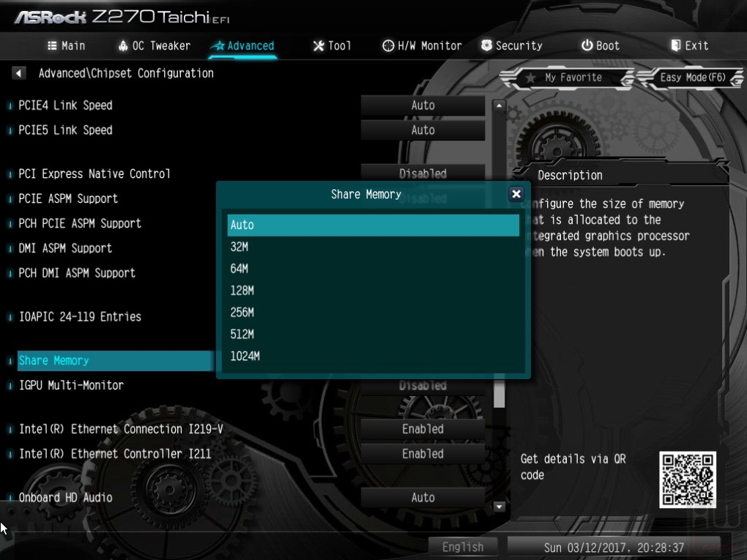Choose 64M share memory option
This screenshot has width=747, height=560.
373,269
